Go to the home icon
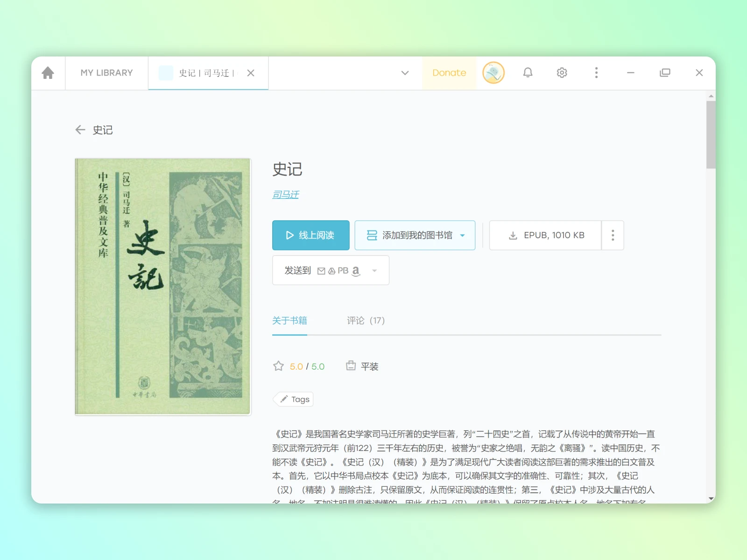Screen dimensions: 747x560 coord(48,73)
